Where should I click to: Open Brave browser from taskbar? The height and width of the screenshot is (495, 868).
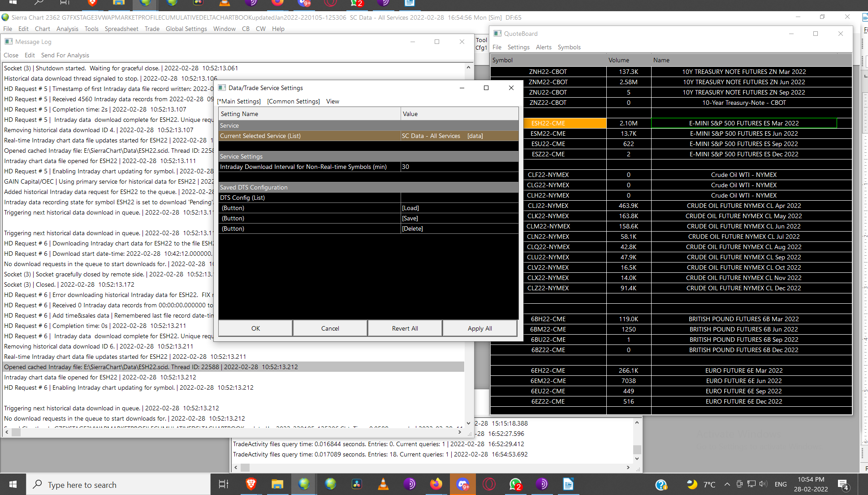(251, 484)
